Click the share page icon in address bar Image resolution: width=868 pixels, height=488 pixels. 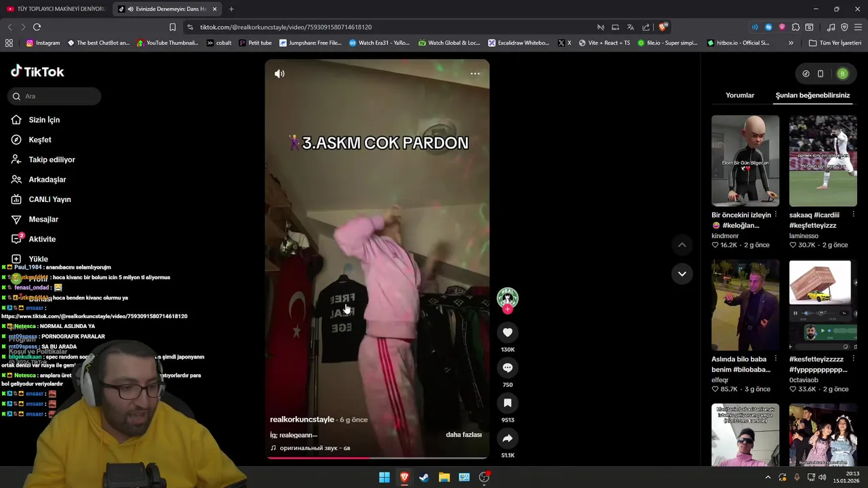[646, 27]
